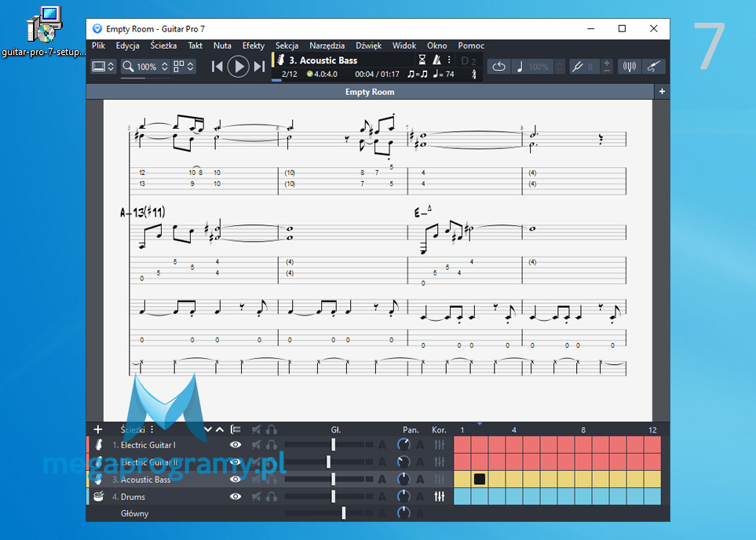Open the line-in signal icon

pos(630,67)
